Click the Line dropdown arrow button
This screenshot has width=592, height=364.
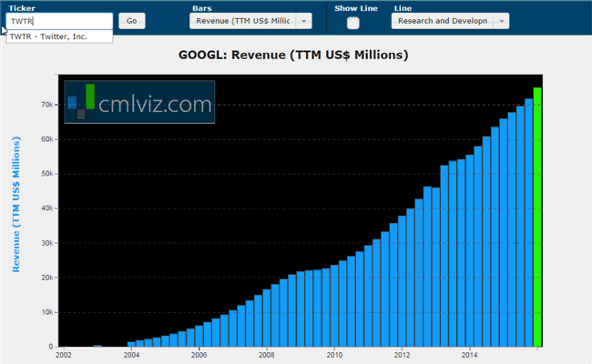[x=502, y=21]
